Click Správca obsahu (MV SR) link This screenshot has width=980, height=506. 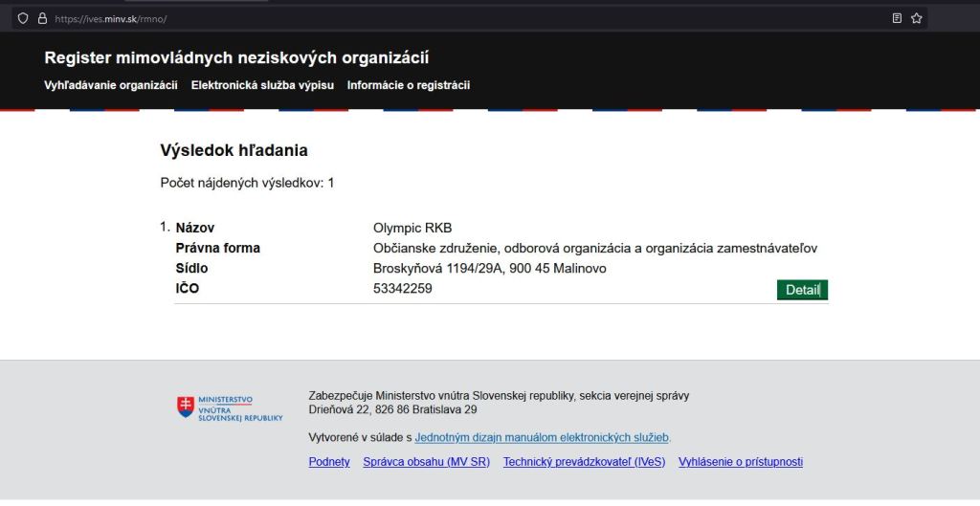[426, 462]
